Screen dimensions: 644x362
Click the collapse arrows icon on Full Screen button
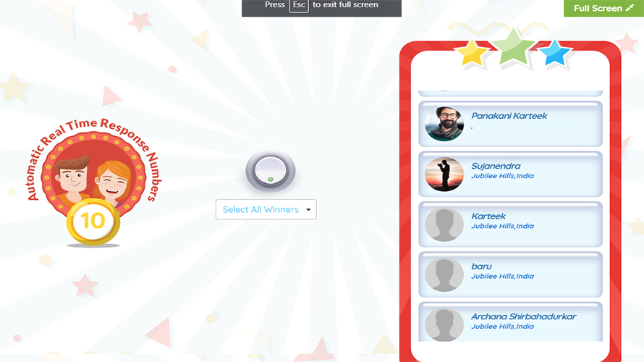point(630,8)
